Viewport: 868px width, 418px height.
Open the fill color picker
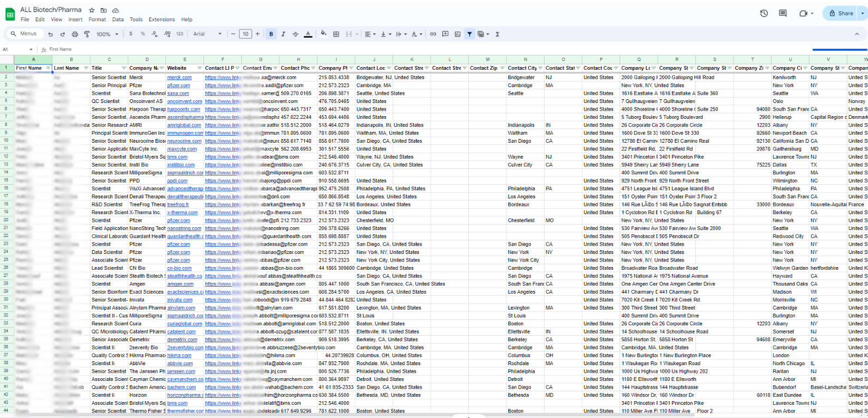[x=323, y=34]
